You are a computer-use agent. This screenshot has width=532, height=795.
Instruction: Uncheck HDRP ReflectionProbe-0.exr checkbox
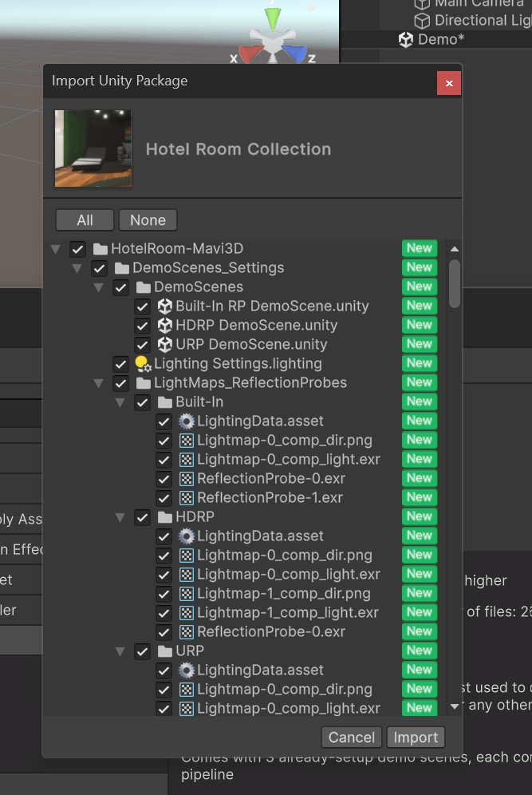pos(164,632)
